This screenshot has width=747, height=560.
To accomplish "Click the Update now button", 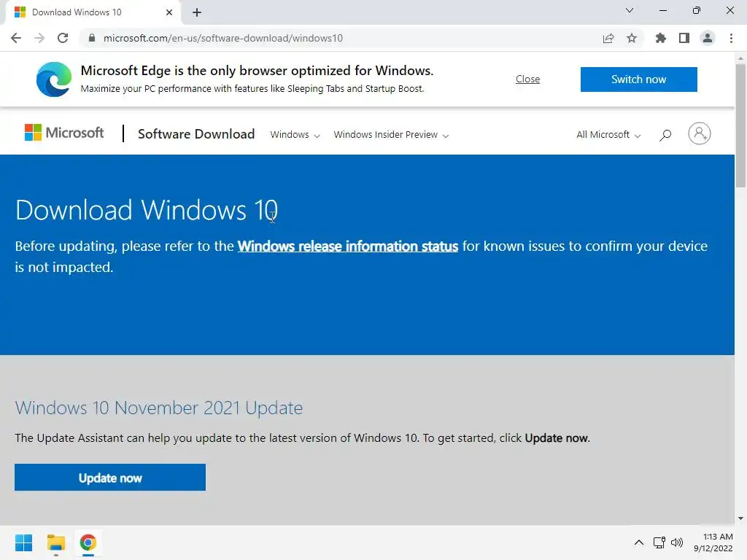I will pyautogui.click(x=110, y=477).
